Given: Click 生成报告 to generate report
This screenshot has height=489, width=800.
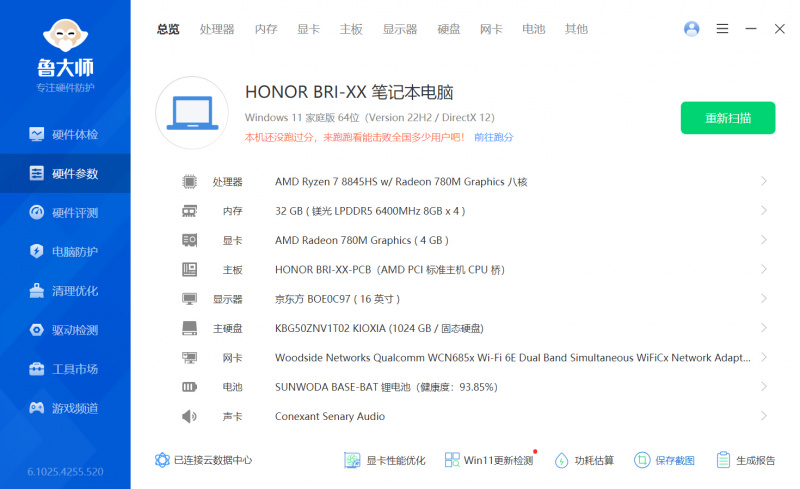Looking at the screenshot, I should [745, 460].
